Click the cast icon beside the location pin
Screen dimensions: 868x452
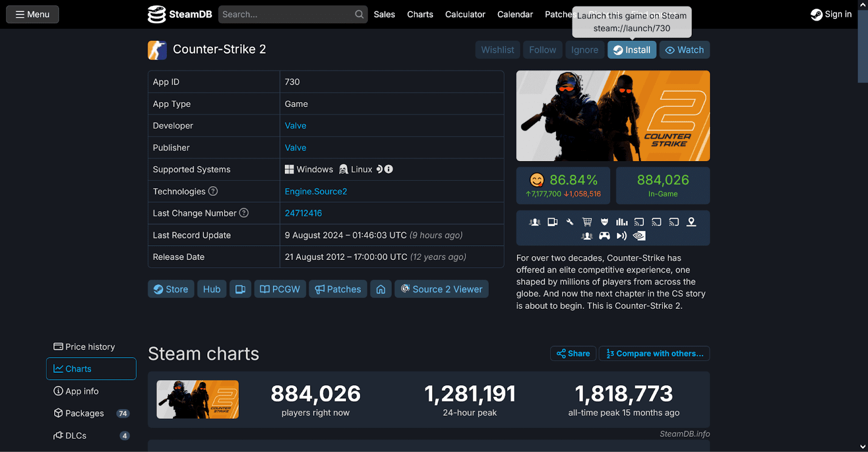coord(674,222)
